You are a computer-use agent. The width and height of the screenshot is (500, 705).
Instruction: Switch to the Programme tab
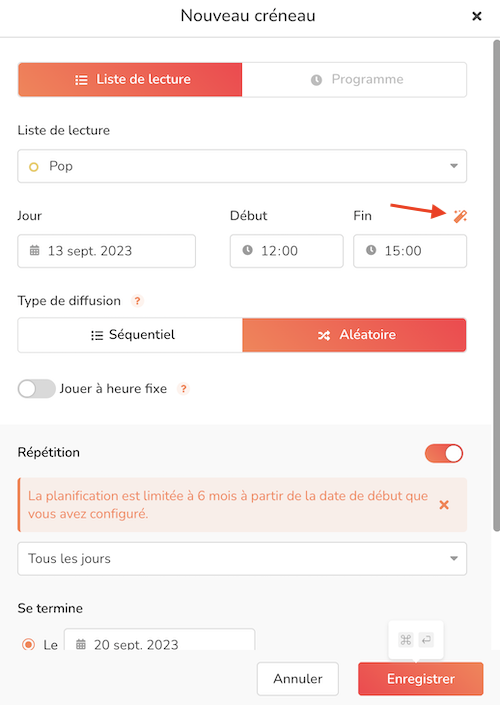pyautogui.click(x=354, y=80)
